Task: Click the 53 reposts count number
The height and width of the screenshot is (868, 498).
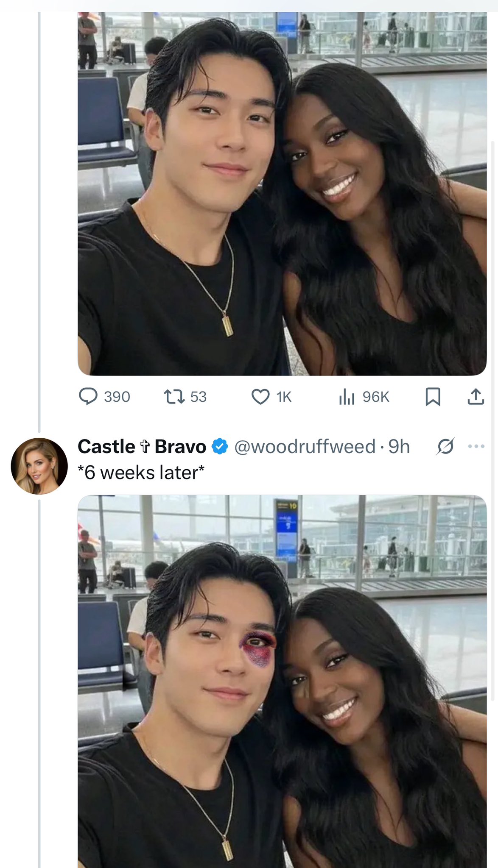Action: [198, 397]
